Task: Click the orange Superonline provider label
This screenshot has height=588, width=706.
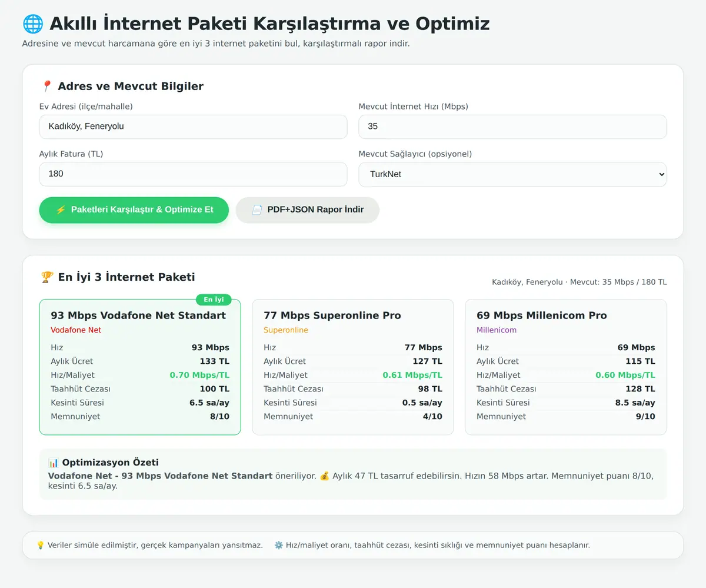Action: (x=286, y=330)
